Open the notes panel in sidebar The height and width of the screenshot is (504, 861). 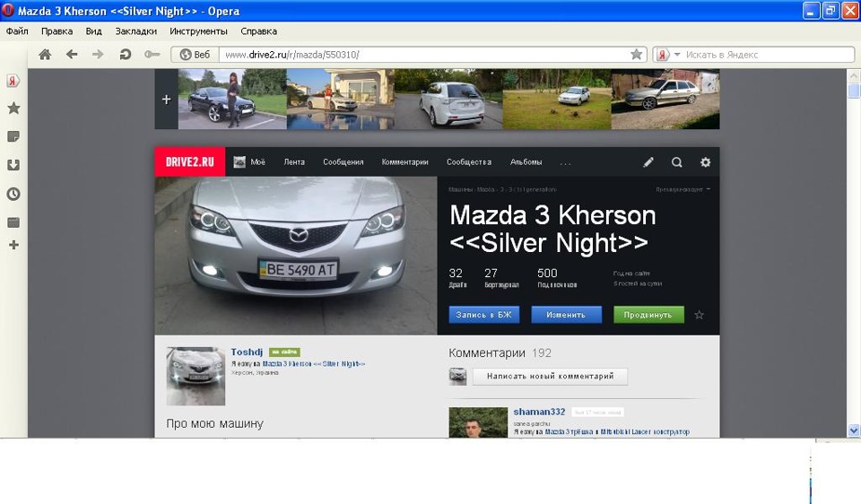(x=13, y=136)
